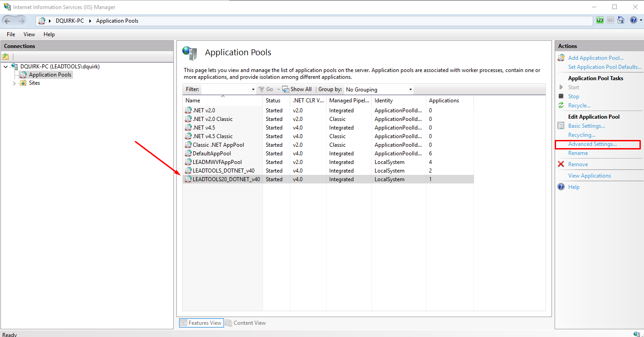Click the back navigation arrow

pyautogui.click(x=8, y=21)
